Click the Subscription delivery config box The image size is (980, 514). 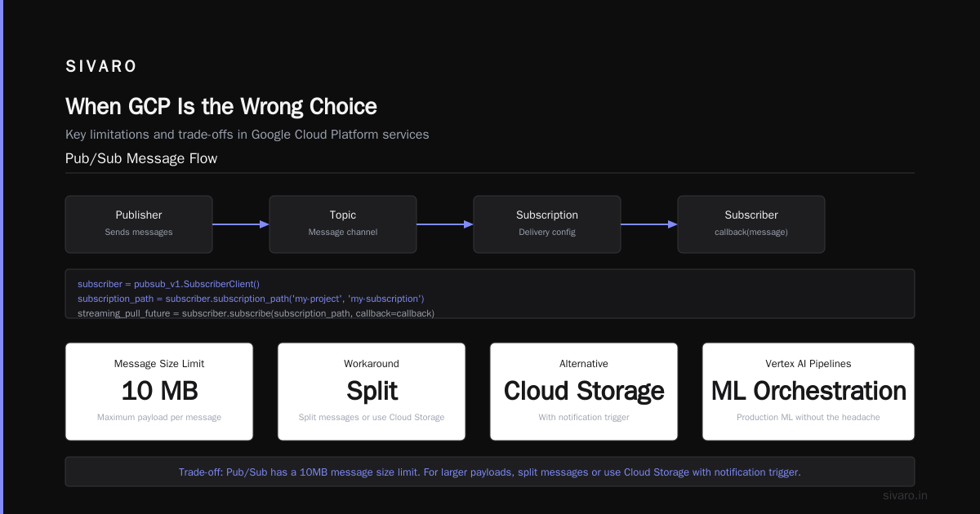pyautogui.click(x=547, y=224)
